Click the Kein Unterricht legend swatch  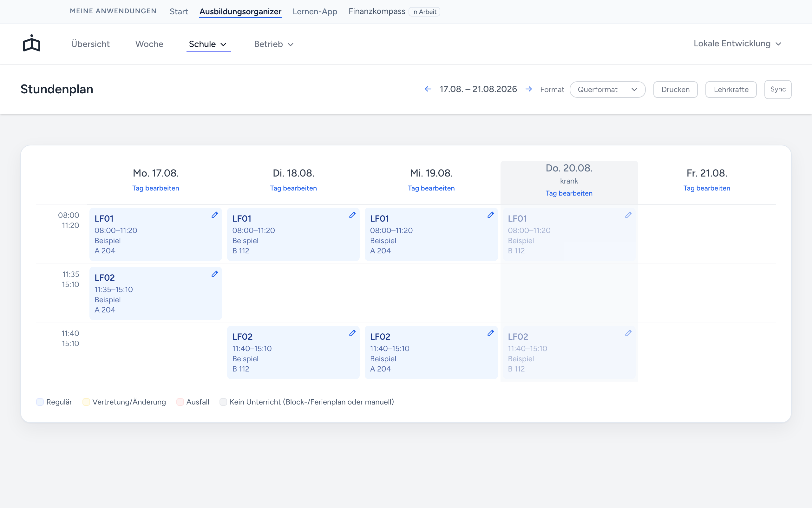tap(223, 402)
